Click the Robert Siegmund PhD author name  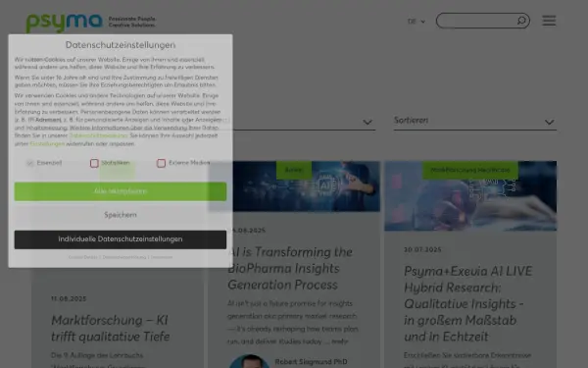311,362
